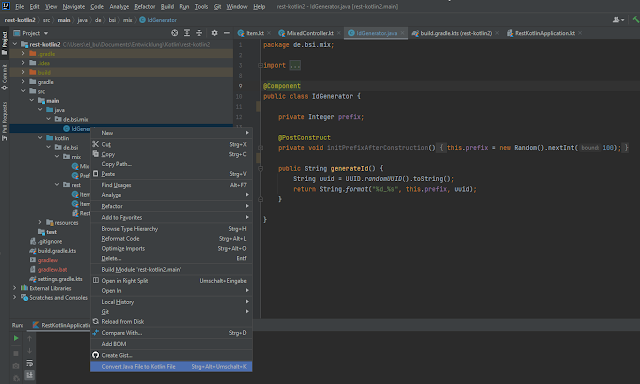Image resolution: width=640 pixels, height=384 pixels.
Task: Switch to the MixedController.kt tab
Action: [x=310, y=33]
